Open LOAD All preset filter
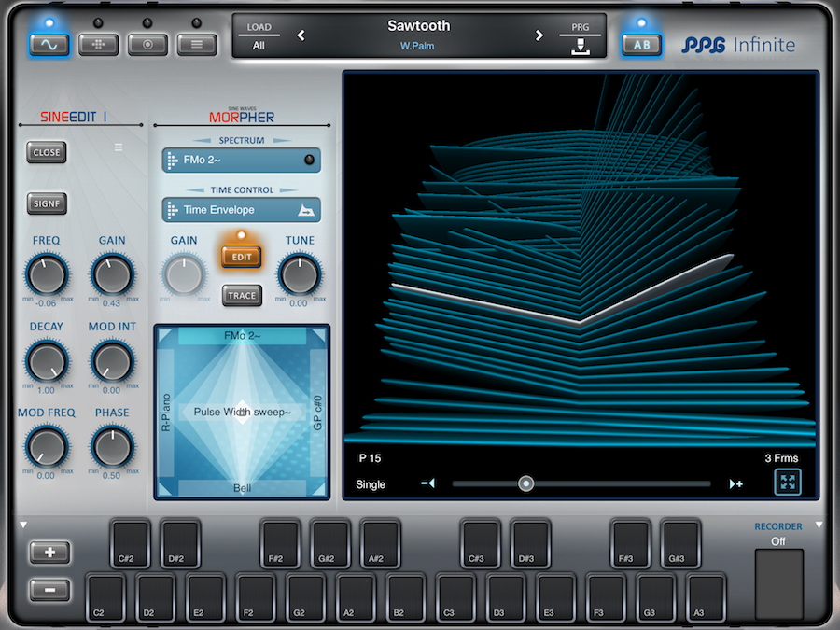The height and width of the screenshot is (630, 840). tap(259, 36)
